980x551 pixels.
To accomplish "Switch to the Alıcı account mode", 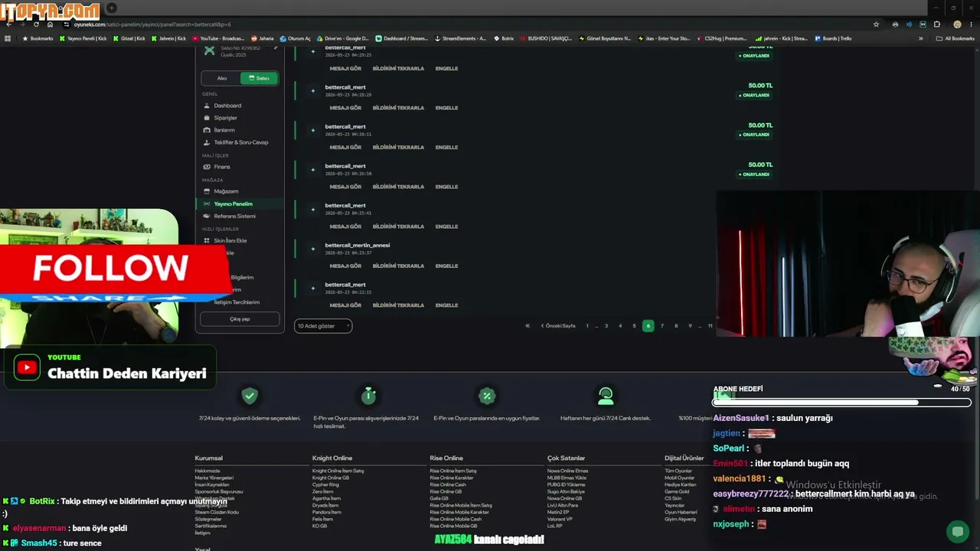I will pyautogui.click(x=221, y=78).
